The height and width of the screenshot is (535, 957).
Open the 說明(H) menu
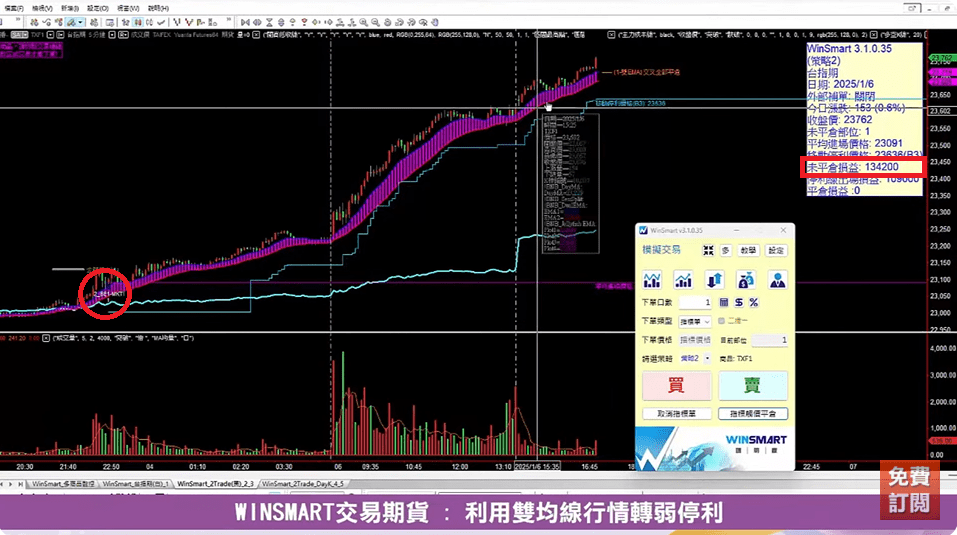(x=158, y=9)
